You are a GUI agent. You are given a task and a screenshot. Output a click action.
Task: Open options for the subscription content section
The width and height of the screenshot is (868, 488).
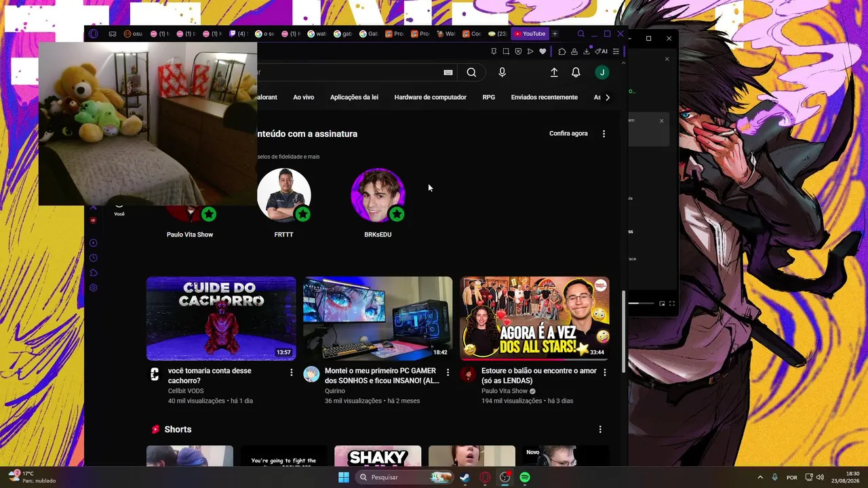[604, 134]
